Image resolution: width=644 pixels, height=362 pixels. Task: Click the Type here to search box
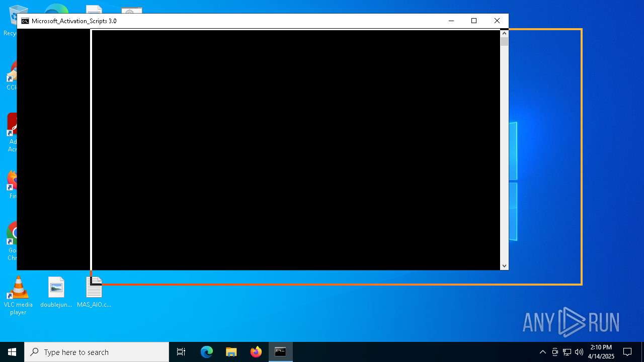pyautogui.click(x=97, y=352)
